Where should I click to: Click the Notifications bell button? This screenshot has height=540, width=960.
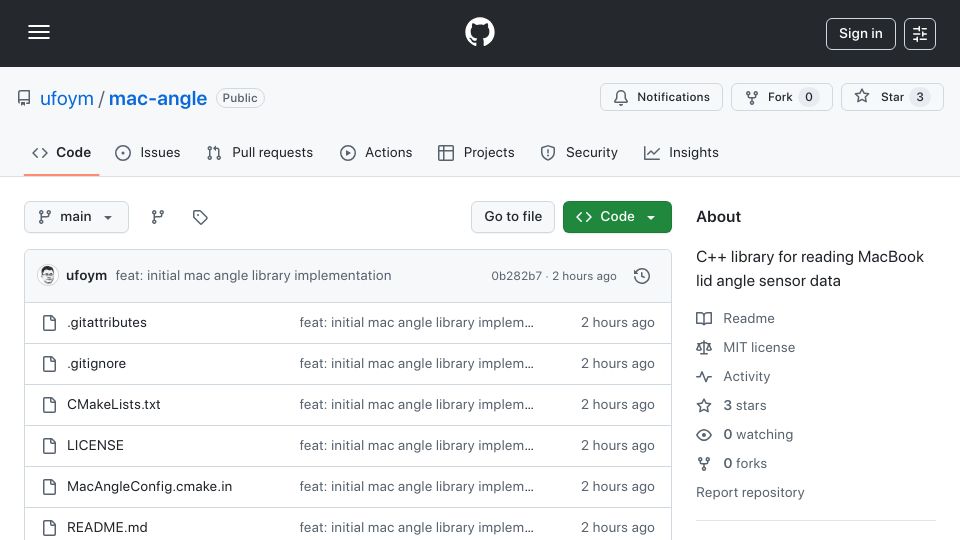coord(661,97)
